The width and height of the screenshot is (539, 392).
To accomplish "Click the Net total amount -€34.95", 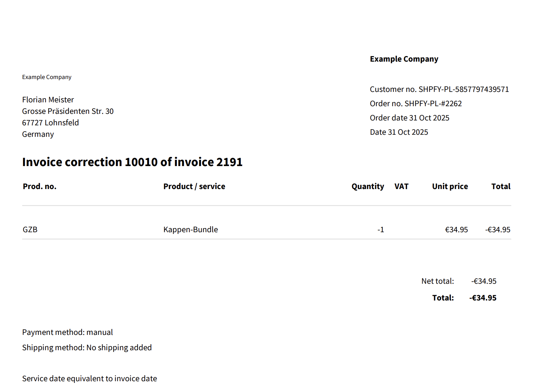I will pyautogui.click(x=484, y=281).
